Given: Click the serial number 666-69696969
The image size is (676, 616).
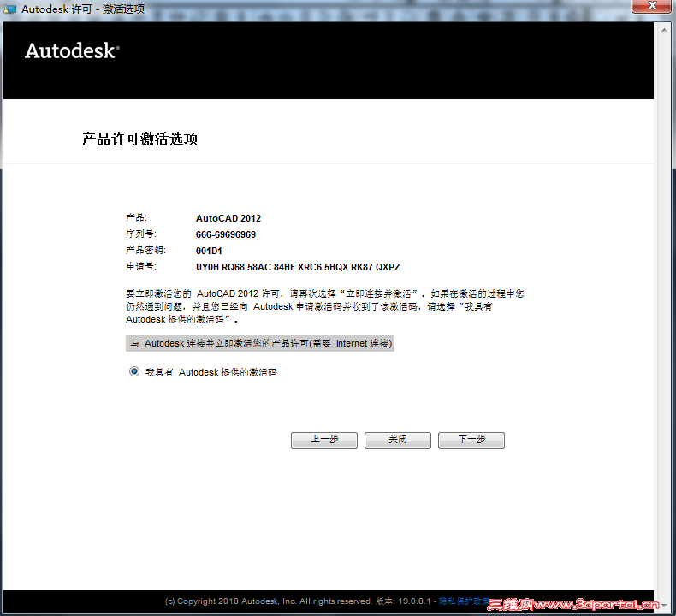Looking at the screenshot, I should click(226, 234).
